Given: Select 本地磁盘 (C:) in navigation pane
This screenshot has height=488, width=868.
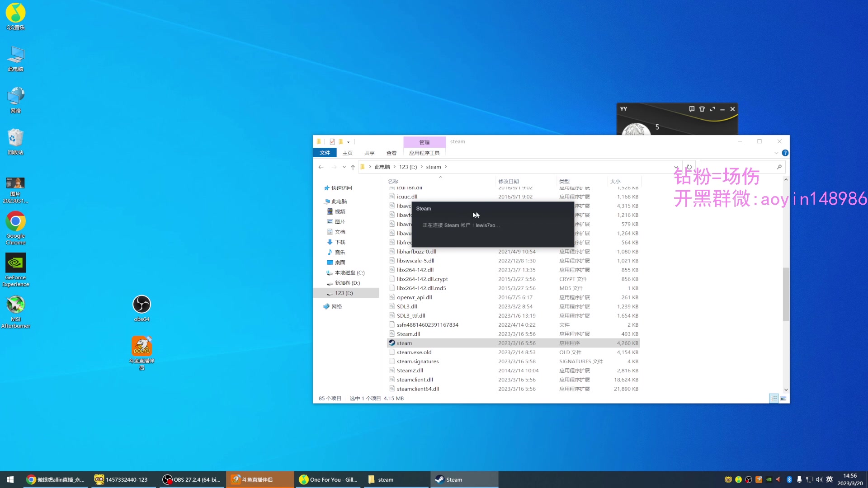Looking at the screenshot, I should click(x=349, y=273).
